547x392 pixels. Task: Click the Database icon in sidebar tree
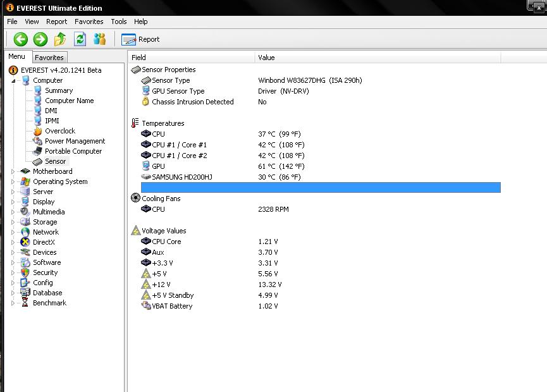pyautogui.click(x=25, y=293)
